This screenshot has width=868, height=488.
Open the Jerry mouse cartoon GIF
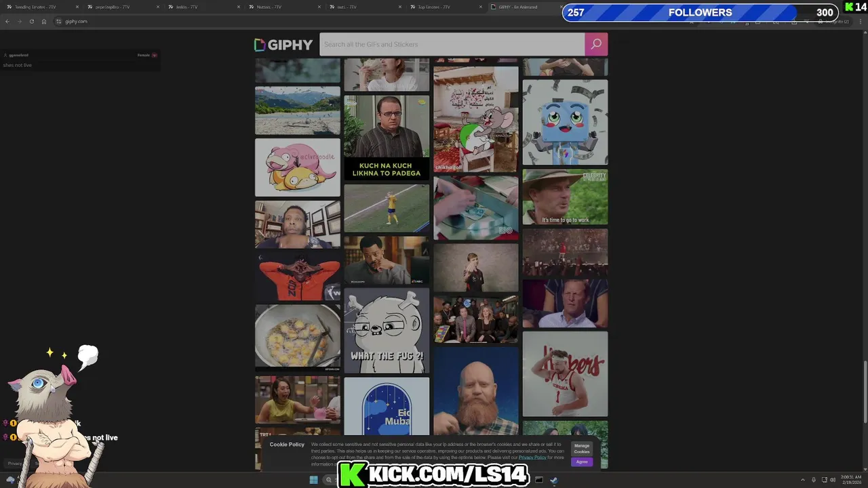click(476, 119)
